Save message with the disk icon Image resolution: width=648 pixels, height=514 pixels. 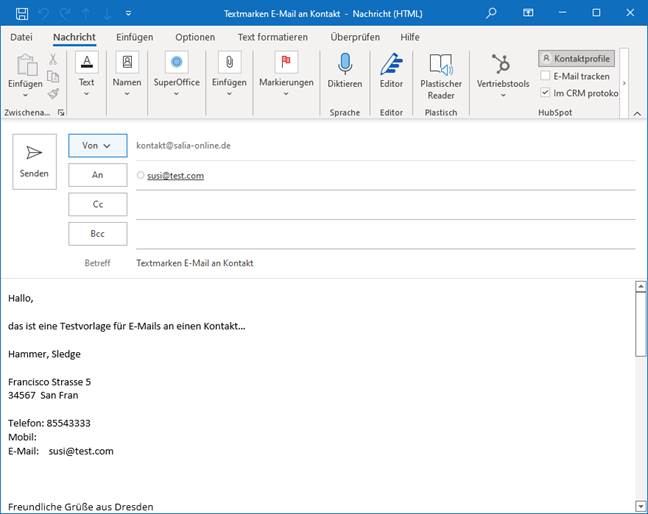pos(15,13)
